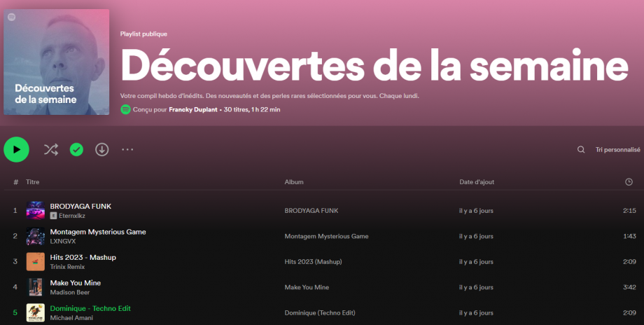
Task: Click the Dominique Techno Edit track artwork
Action: click(35, 312)
